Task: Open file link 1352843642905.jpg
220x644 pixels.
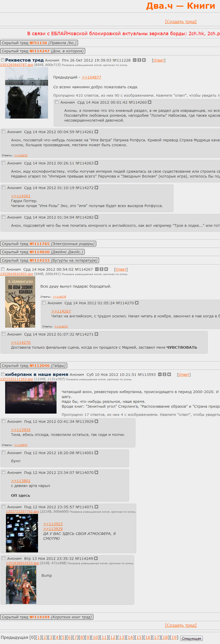Action: point(16,274)
